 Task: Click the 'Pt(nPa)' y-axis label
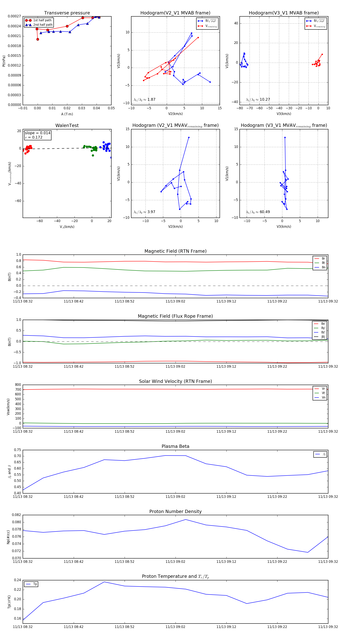[4, 61]
